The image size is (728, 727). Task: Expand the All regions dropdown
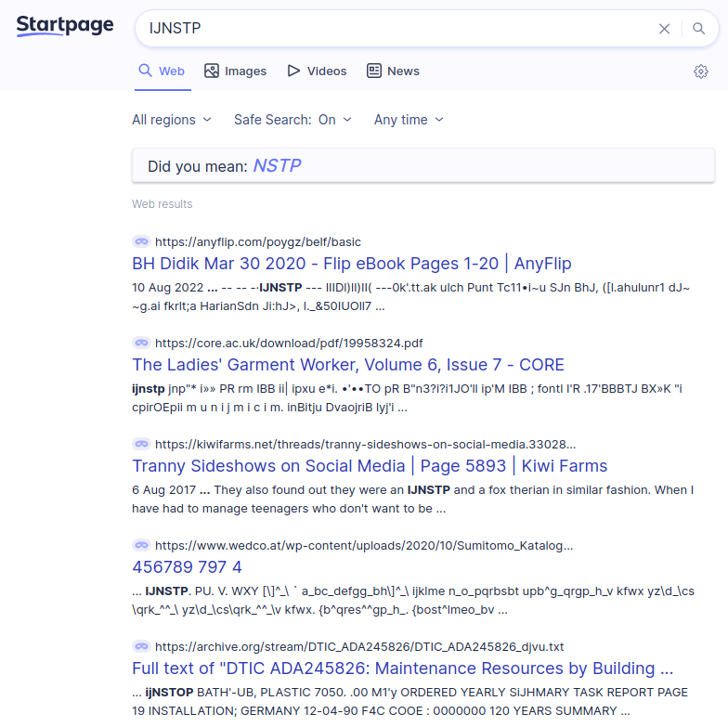[172, 120]
